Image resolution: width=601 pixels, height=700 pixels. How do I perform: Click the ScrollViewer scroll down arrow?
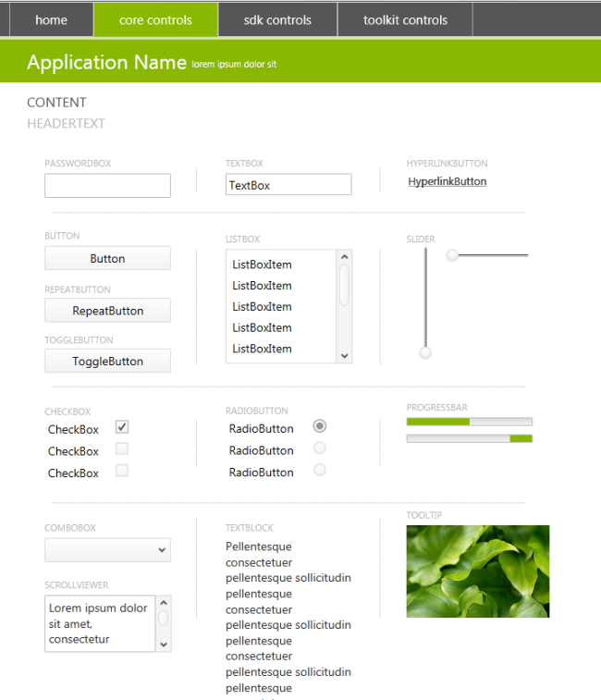pos(164,645)
